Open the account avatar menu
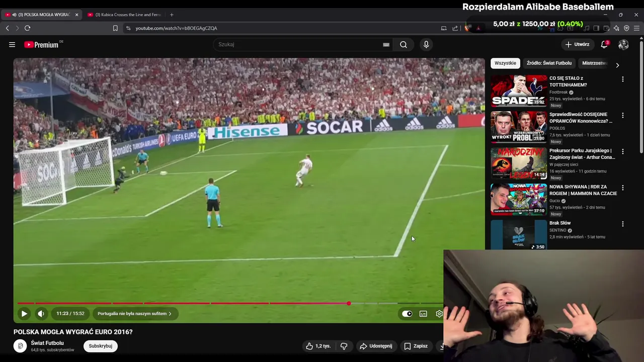Image resolution: width=644 pixels, height=362 pixels. [623, 45]
